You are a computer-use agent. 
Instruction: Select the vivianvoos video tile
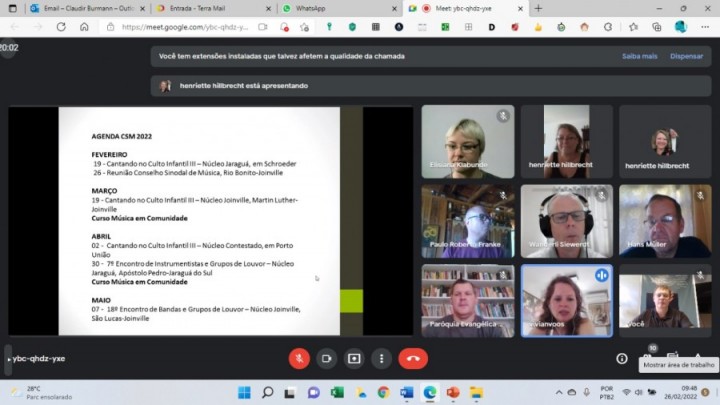(567, 301)
